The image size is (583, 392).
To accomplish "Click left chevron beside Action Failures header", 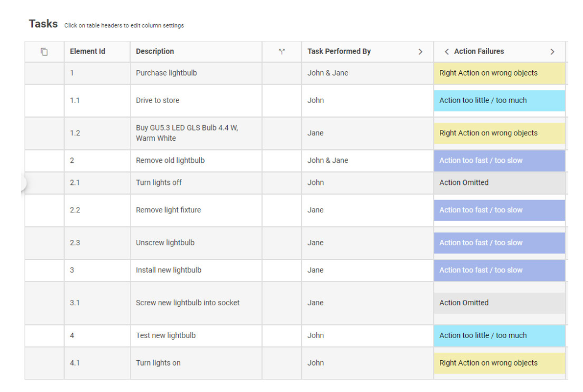I will tap(446, 52).
